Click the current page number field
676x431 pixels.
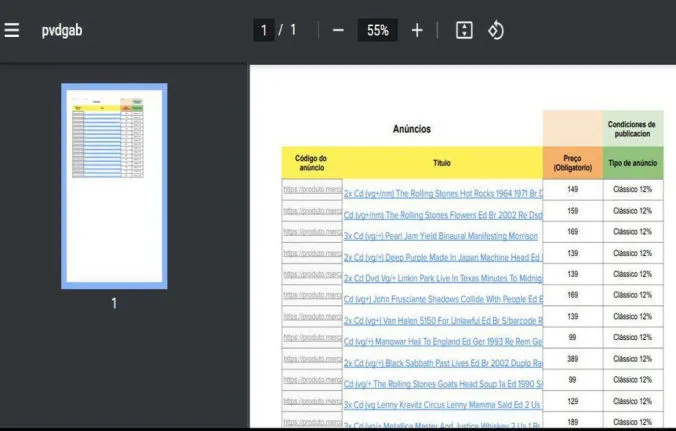pos(266,30)
